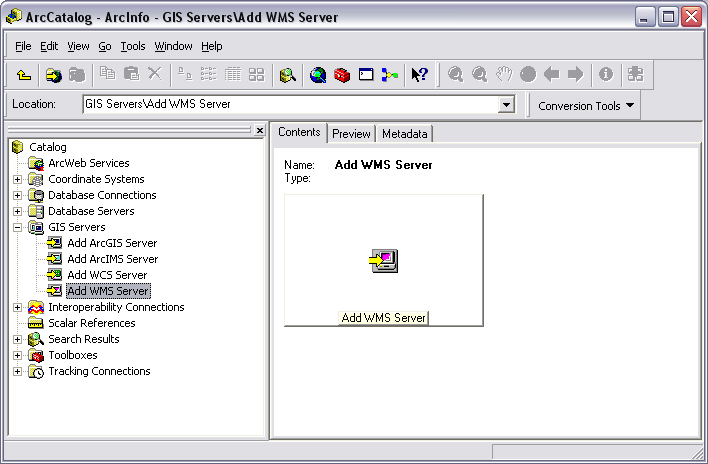The height and width of the screenshot is (464, 708).
Task: Open the Window menu
Action: tap(173, 46)
